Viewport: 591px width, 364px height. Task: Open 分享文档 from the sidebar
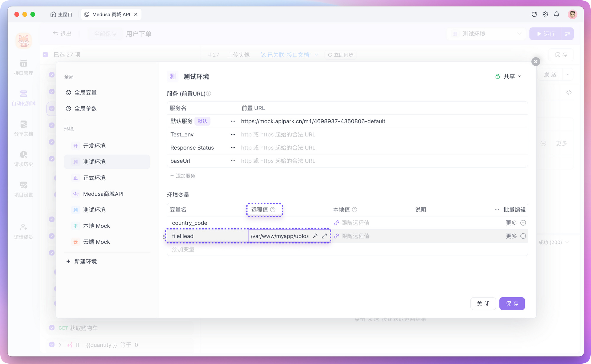point(23,128)
